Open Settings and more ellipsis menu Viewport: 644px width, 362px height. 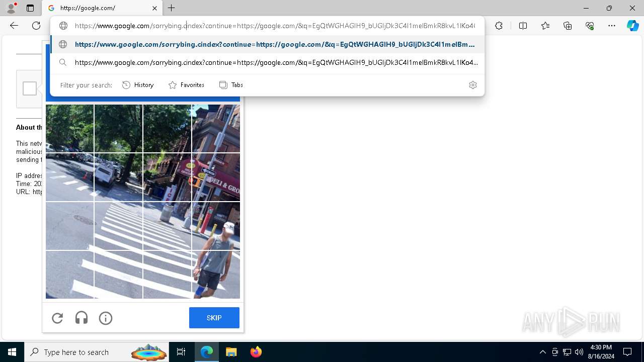pos(612,26)
